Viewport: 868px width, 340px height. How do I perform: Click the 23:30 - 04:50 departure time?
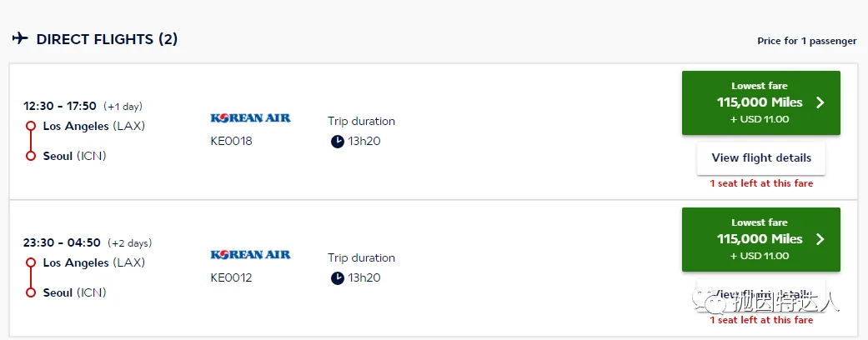pyautogui.click(x=62, y=242)
